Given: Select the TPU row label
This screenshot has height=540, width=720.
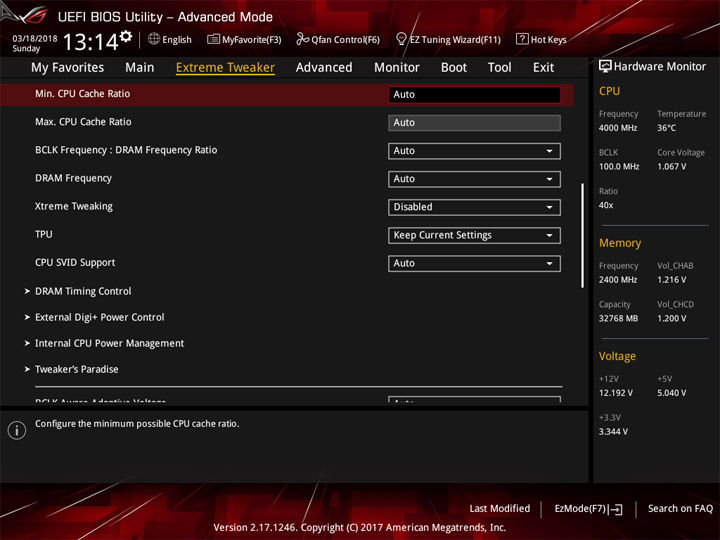Looking at the screenshot, I should [44, 234].
